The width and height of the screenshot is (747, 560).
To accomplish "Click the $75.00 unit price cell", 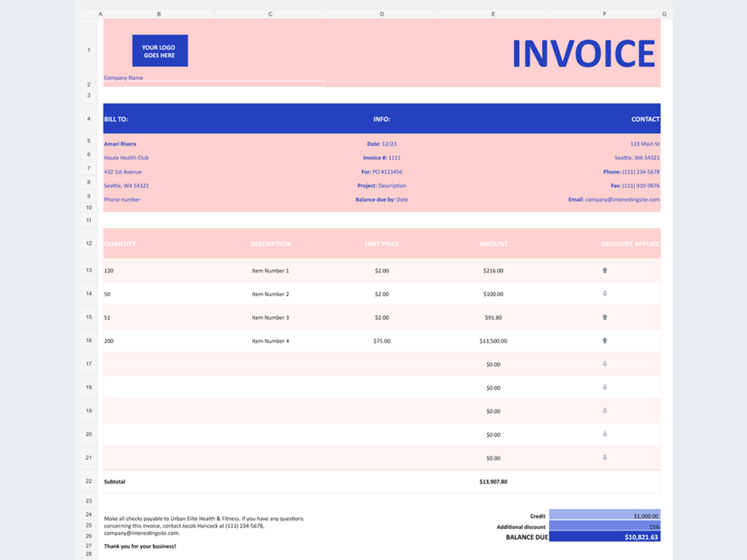I will (382, 341).
